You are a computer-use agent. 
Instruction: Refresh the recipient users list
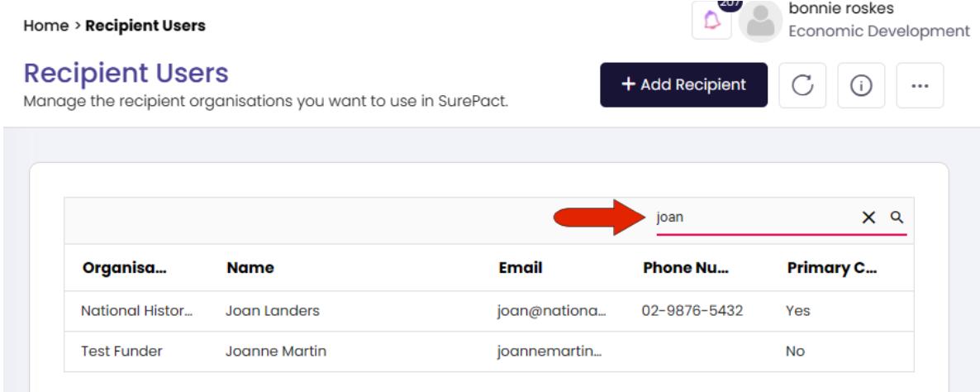tap(802, 85)
